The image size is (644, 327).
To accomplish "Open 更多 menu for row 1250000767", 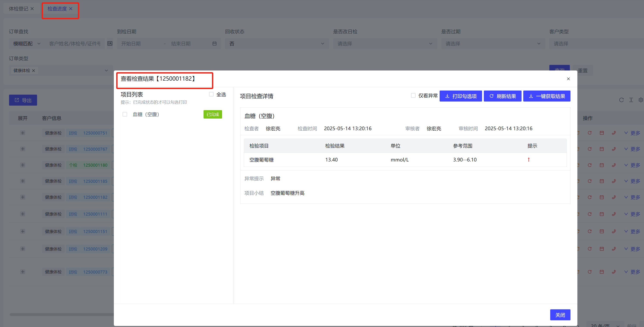I will pos(632,149).
